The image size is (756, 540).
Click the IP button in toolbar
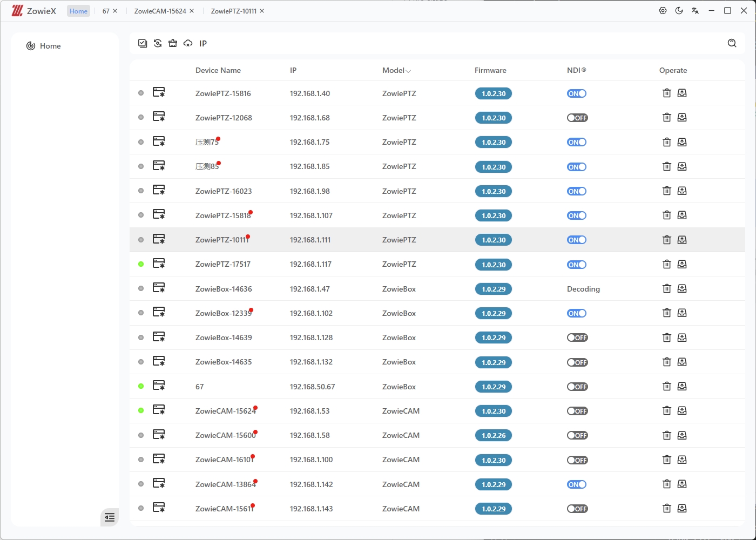click(x=203, y=43)
